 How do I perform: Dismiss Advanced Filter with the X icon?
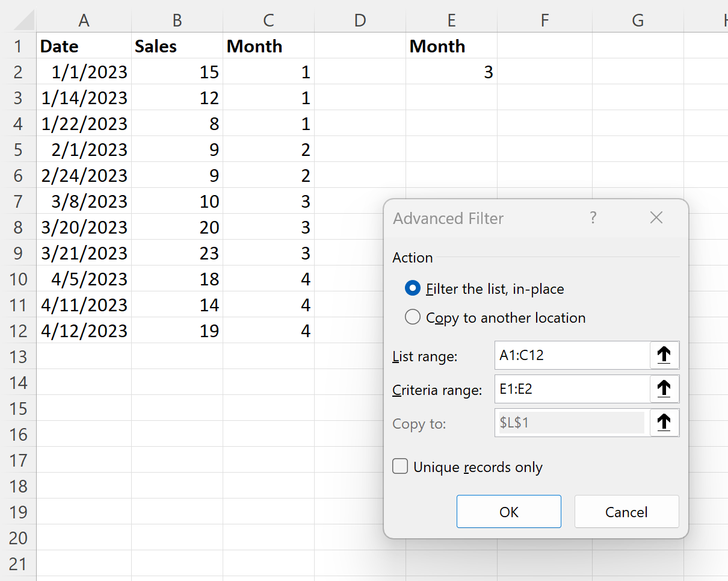point(656,217)
